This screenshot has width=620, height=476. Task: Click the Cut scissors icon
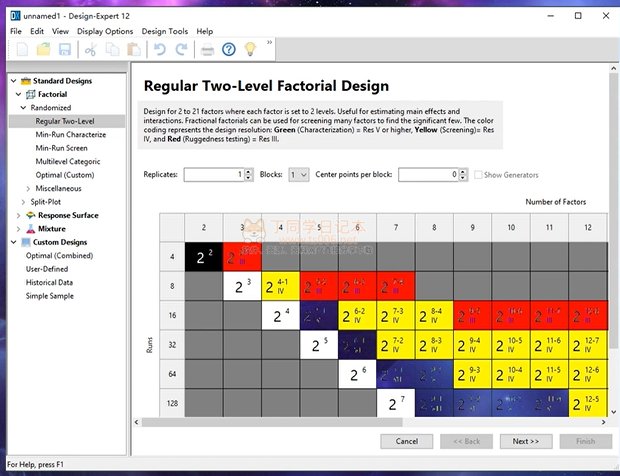(x=91, y=49)
